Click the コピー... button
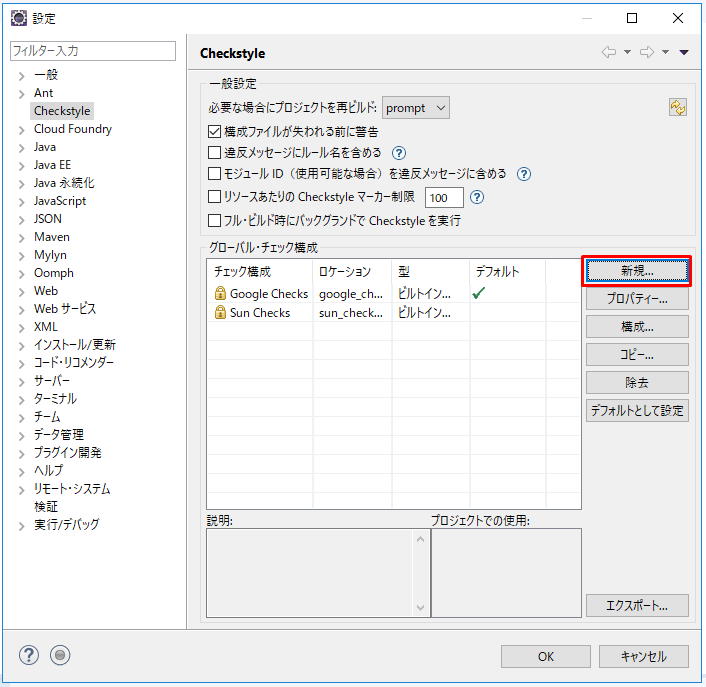The width and height of the screenshot is (706, 687). point(637,355)
